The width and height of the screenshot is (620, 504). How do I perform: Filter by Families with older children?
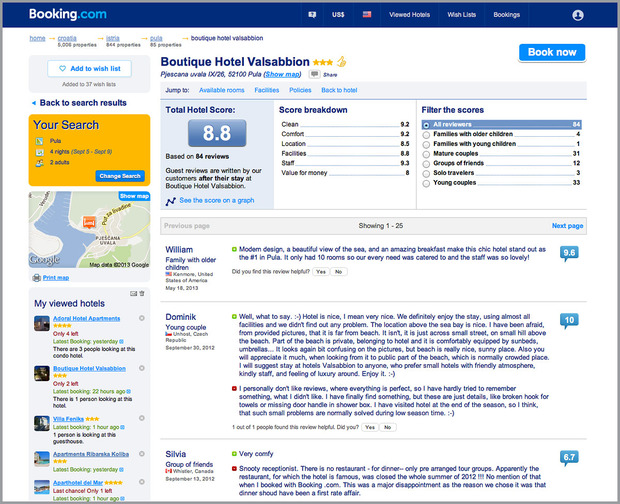tap(501, 134)
